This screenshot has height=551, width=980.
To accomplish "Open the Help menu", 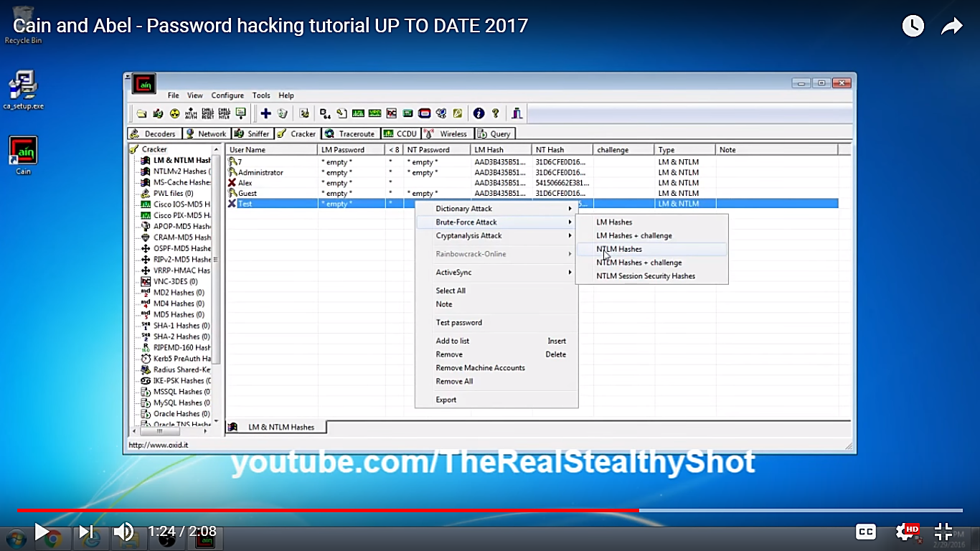I will 286,95.
